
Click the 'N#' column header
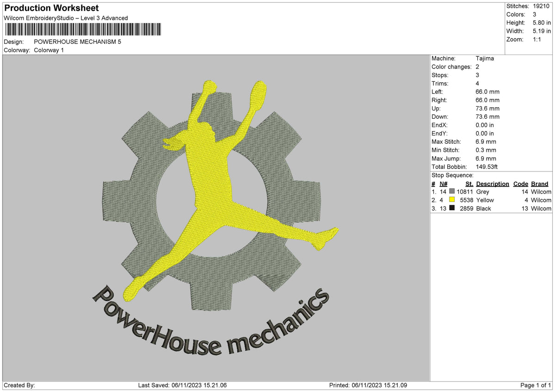444,184
